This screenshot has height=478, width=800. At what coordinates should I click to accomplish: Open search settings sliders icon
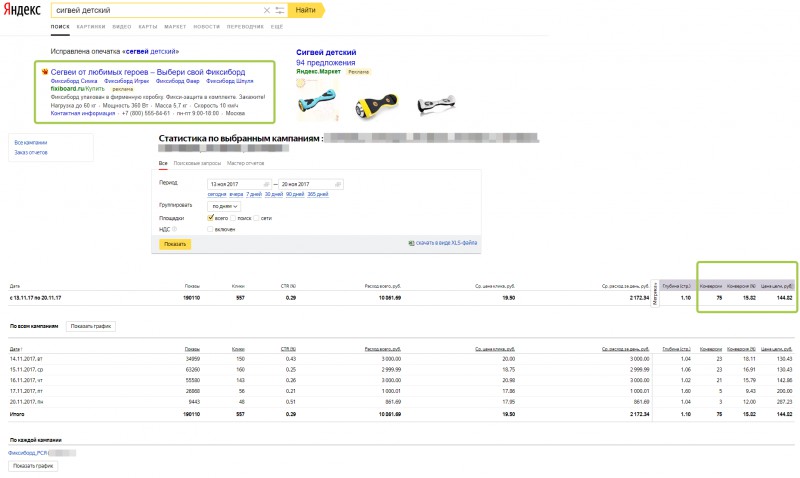(x=280, y=10)
